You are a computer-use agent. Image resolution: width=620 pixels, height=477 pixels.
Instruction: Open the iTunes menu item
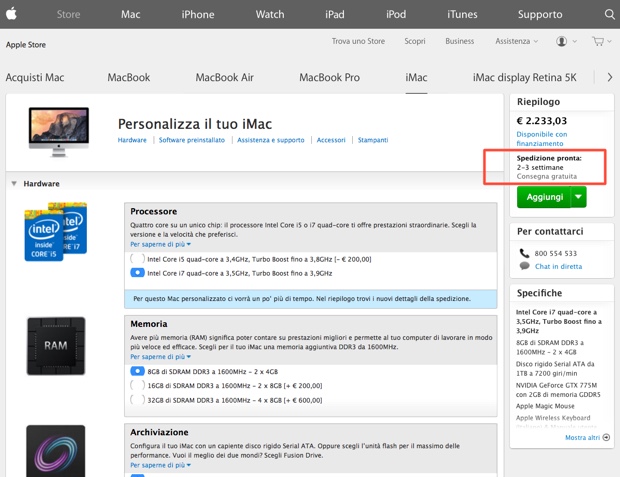click(462, 14)
